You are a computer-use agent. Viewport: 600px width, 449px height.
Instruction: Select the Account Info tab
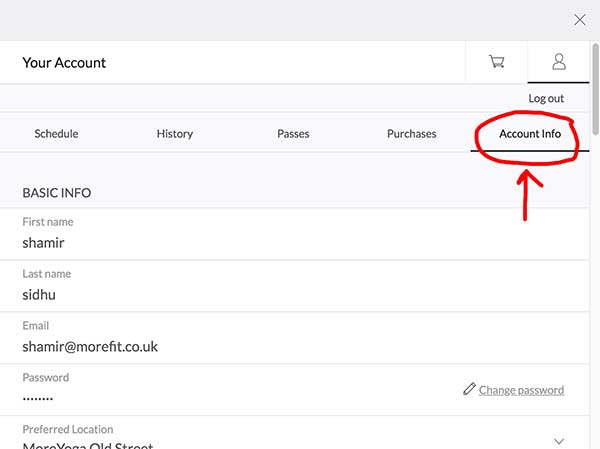pos(530,134)
